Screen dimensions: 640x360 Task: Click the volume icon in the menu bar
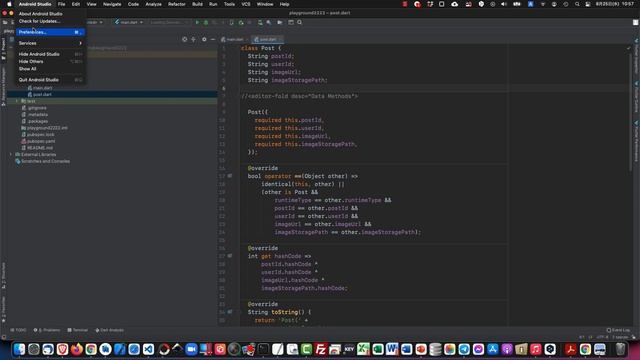click(504, 4)
